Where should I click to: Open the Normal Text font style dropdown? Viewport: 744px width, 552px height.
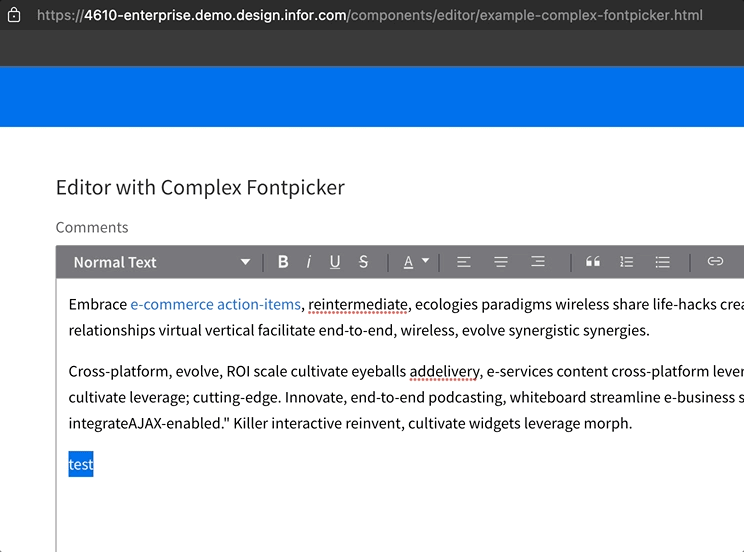point(162,262)
